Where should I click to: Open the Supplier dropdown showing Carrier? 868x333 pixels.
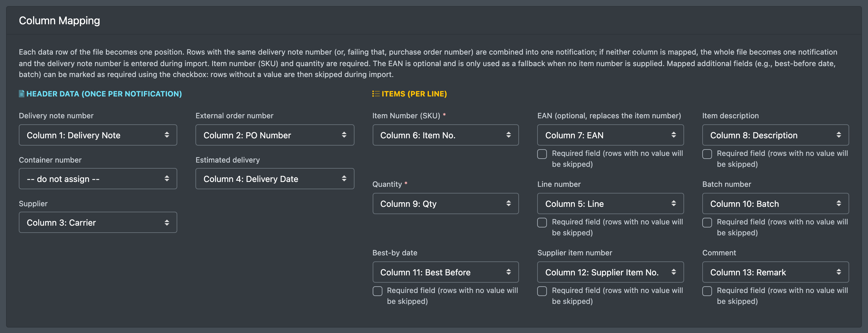98,223
